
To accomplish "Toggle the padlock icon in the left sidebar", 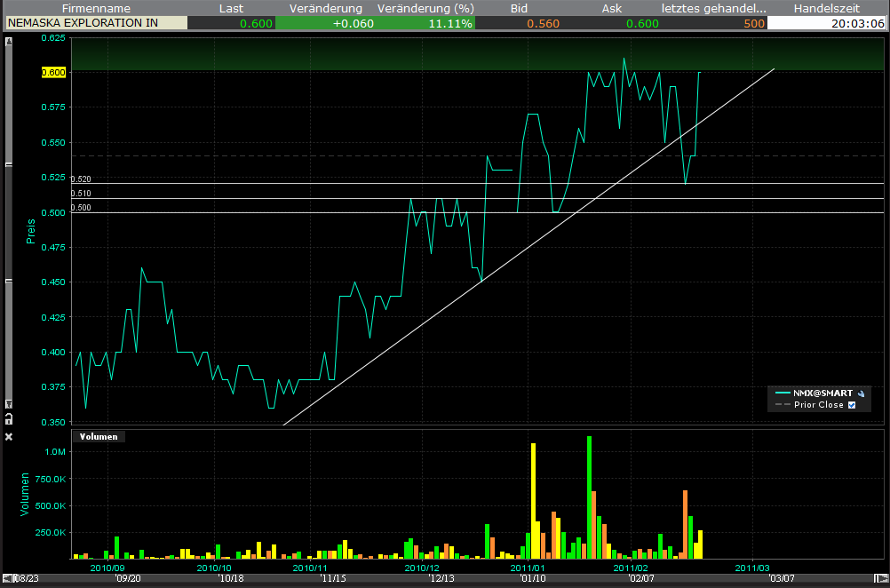I will [x=7, y=418].
